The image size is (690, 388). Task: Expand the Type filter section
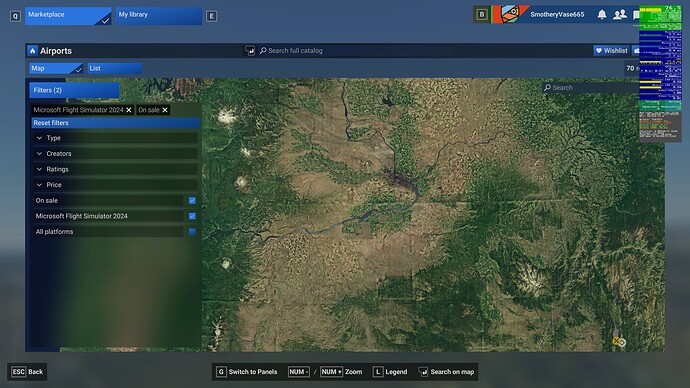pos(115,138)
